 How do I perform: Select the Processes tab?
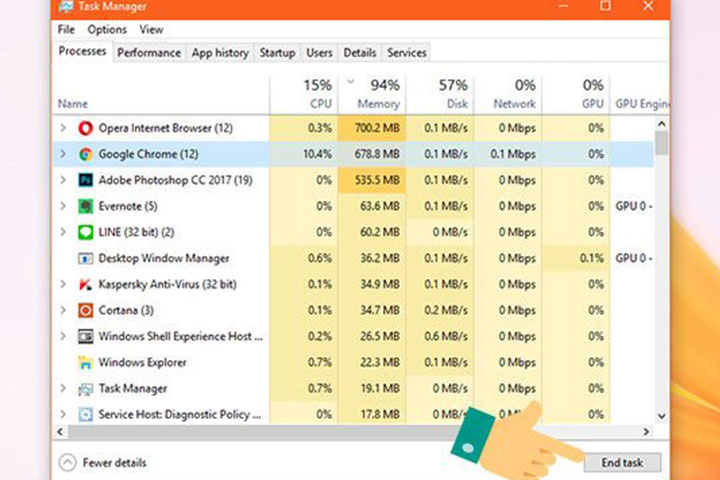(82, 51)
